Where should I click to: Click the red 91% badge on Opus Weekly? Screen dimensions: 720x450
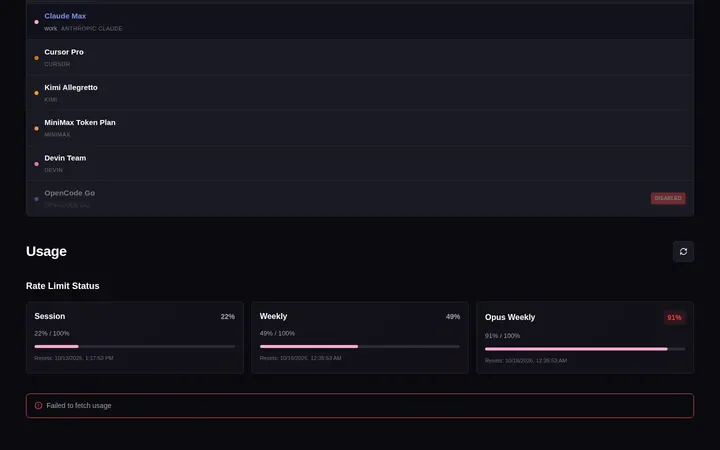pos(675,317)
